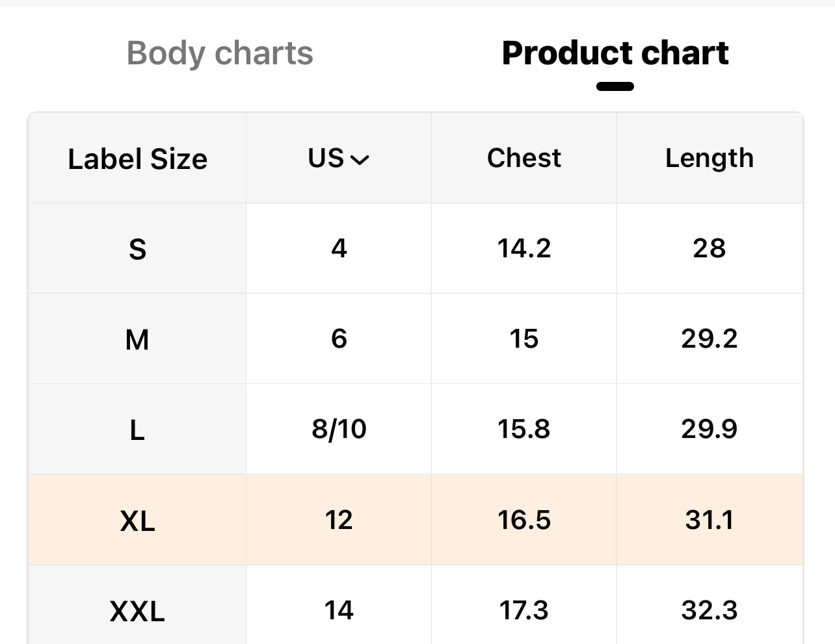
Task: Select the S label size row
Action: coord(137,249)
